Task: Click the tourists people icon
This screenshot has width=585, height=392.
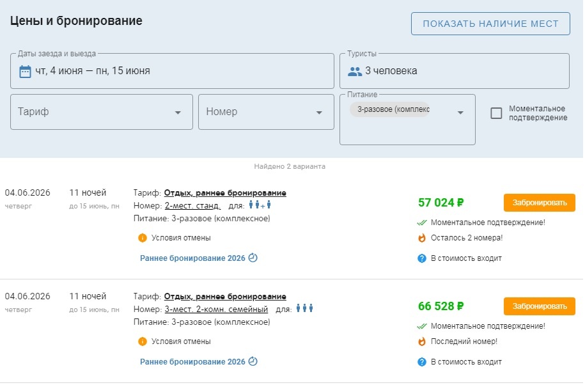Action: 355,71
